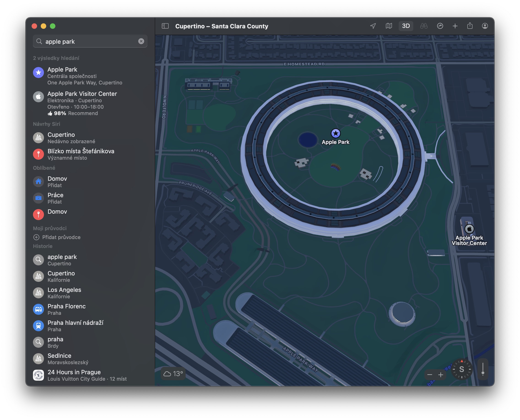Clear the apple park search text

141,41
